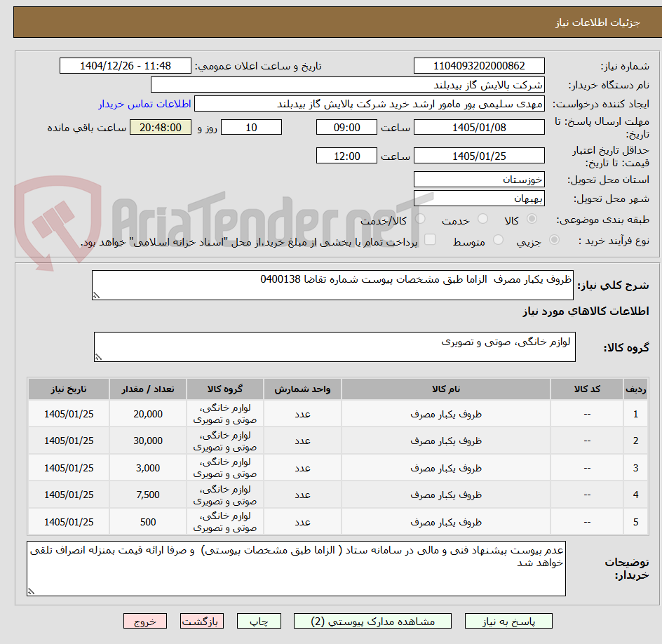This screenshot has height=644, width=662.
Task: Click the گروه کالا text area
Action: (335, 347)
